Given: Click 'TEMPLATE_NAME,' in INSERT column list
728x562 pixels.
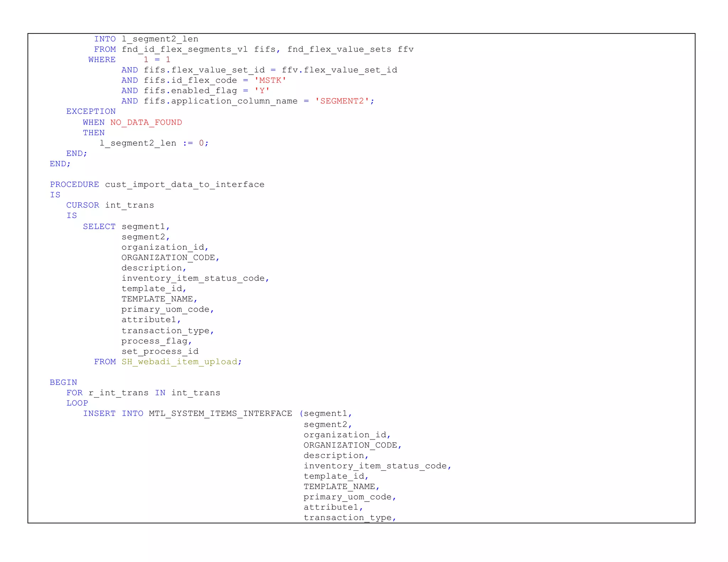Looking at the screenshot, I should (342, 486).
